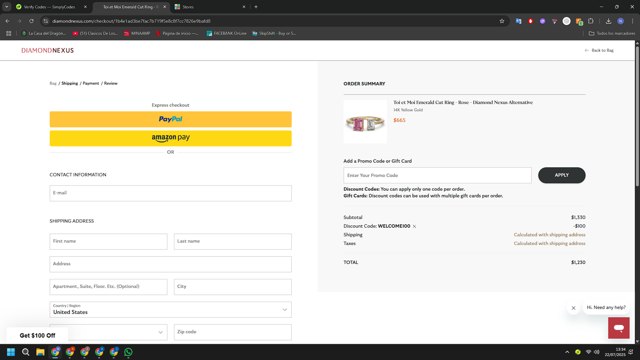This screenshot has height=360, width=640.
Task: Expand the Country/Region United States dropdown
Action: [171, 309]
